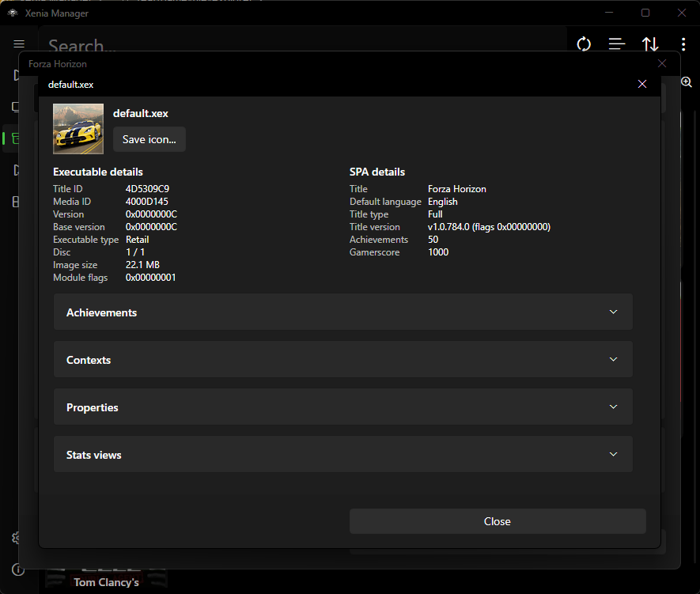Expand the Properties section
Screen dimensions: 700x594
[x=342, y=407]
